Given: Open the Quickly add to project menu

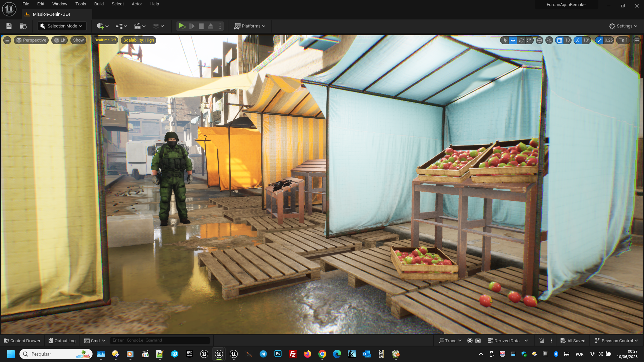Looking at the screenshot, I should [103, 26].
